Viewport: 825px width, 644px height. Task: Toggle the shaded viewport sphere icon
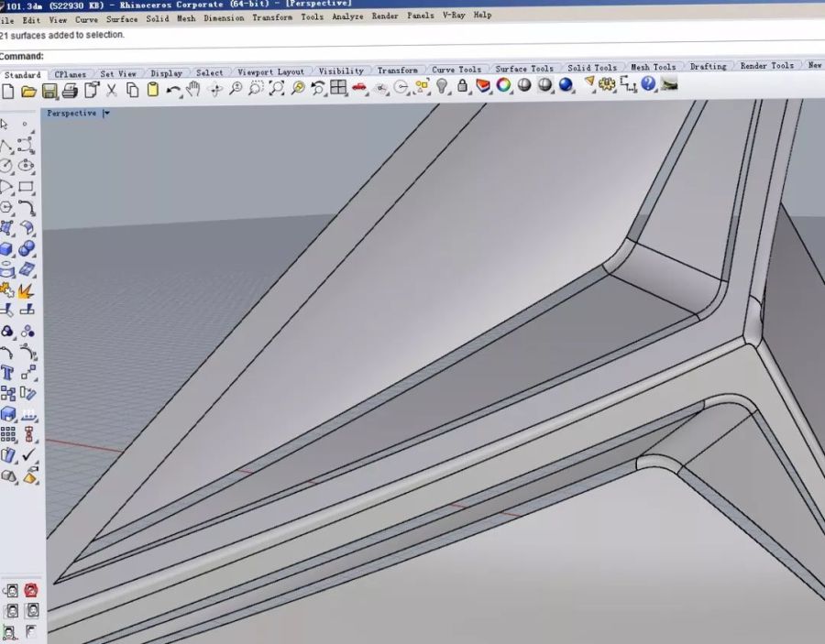[524, 85]
